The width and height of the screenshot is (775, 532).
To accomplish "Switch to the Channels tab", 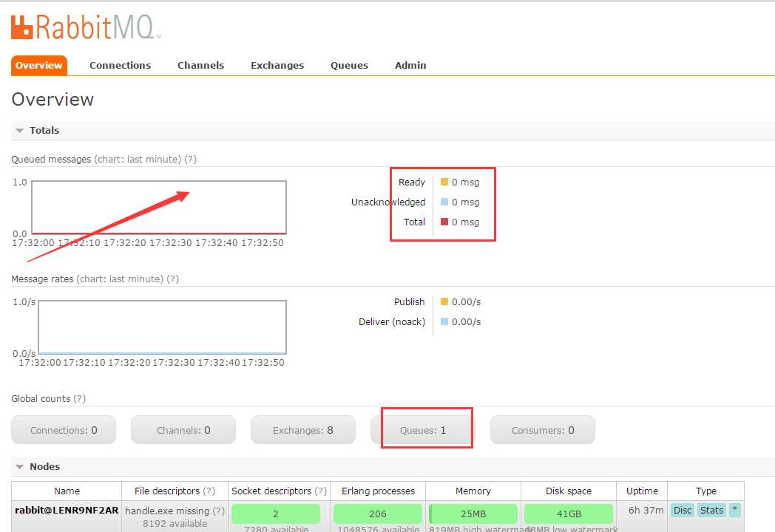I will tap(200, 65).
